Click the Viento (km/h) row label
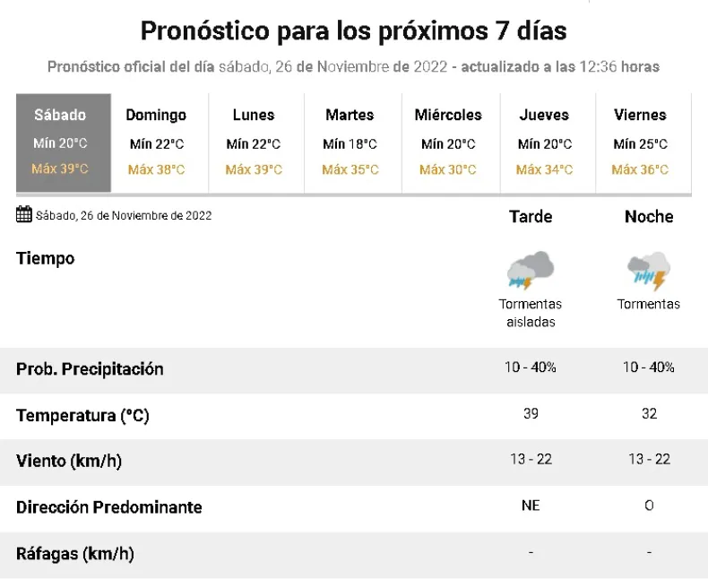Screen dimensions: 708x588 click(69, 461)
